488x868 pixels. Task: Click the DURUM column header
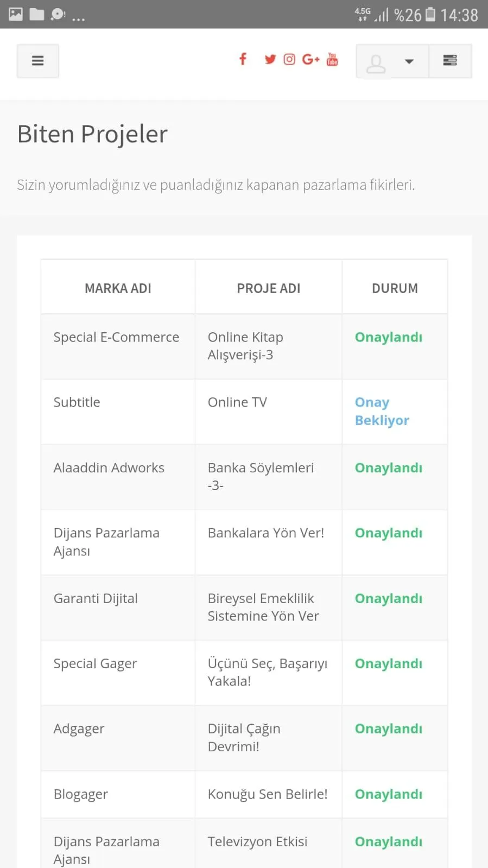(395, 288)
